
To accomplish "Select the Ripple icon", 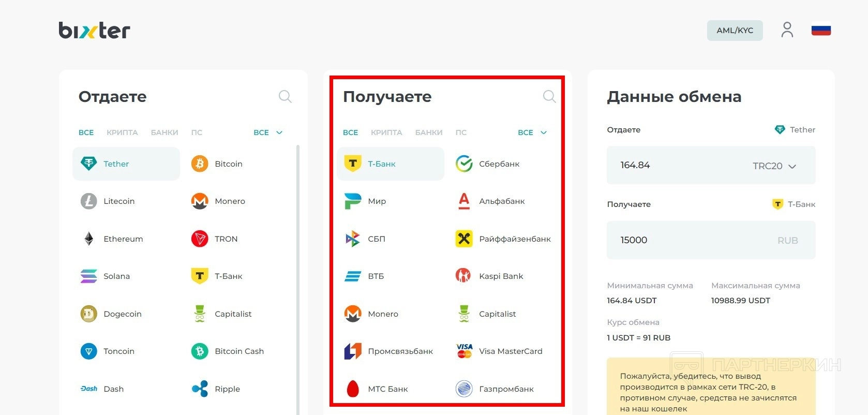I will (x=200, y=389).
